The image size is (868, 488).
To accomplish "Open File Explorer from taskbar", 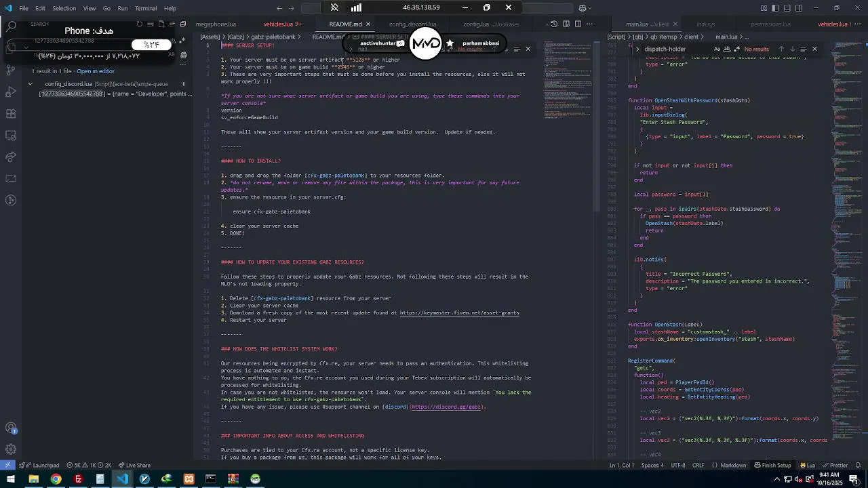I will pos(33,479).
